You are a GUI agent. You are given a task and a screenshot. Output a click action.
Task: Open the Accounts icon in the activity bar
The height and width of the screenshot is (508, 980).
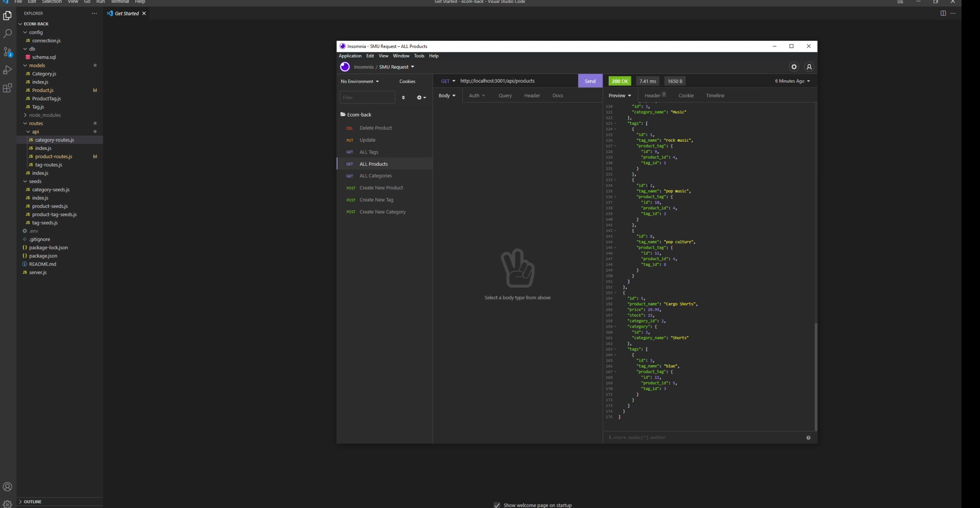(x=8, y=486)
